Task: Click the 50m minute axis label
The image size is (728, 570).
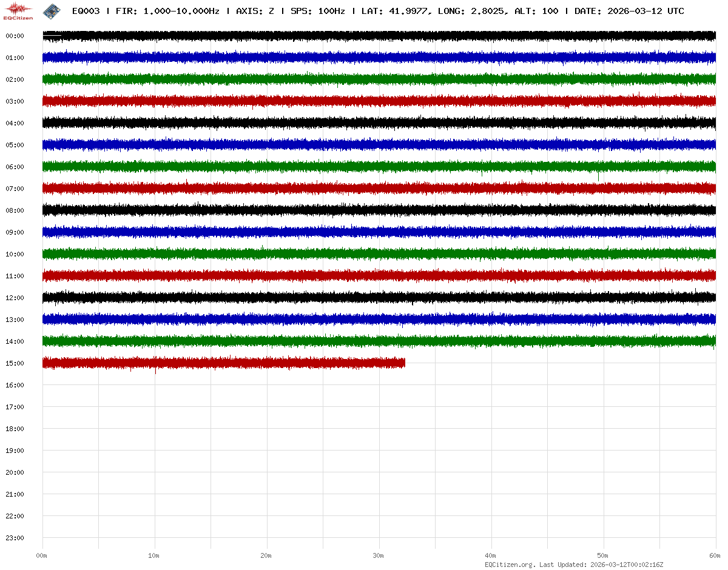Action: coord(603,556)
